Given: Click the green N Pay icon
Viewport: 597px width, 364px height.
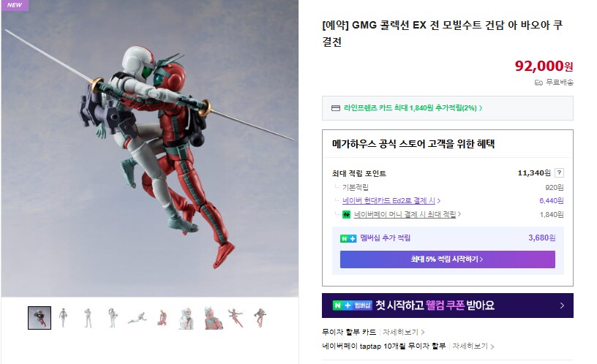Looking at the screenshot, I should pos(346,214).
